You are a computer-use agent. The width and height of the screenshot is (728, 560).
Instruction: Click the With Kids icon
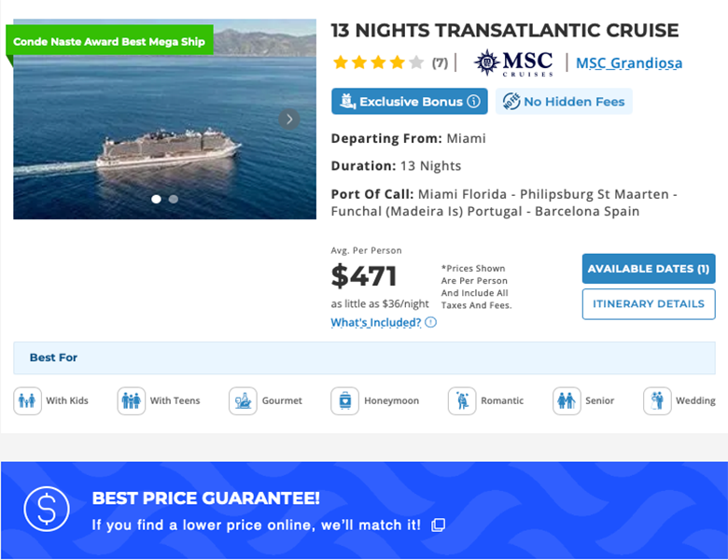(28, 400)
